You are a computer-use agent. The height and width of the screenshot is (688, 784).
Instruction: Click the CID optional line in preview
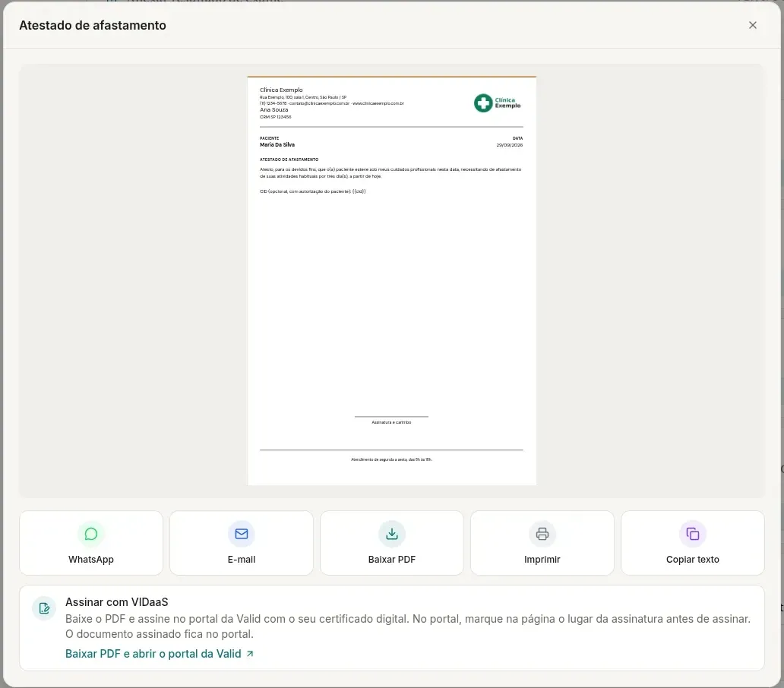click(x=312, y=191)
